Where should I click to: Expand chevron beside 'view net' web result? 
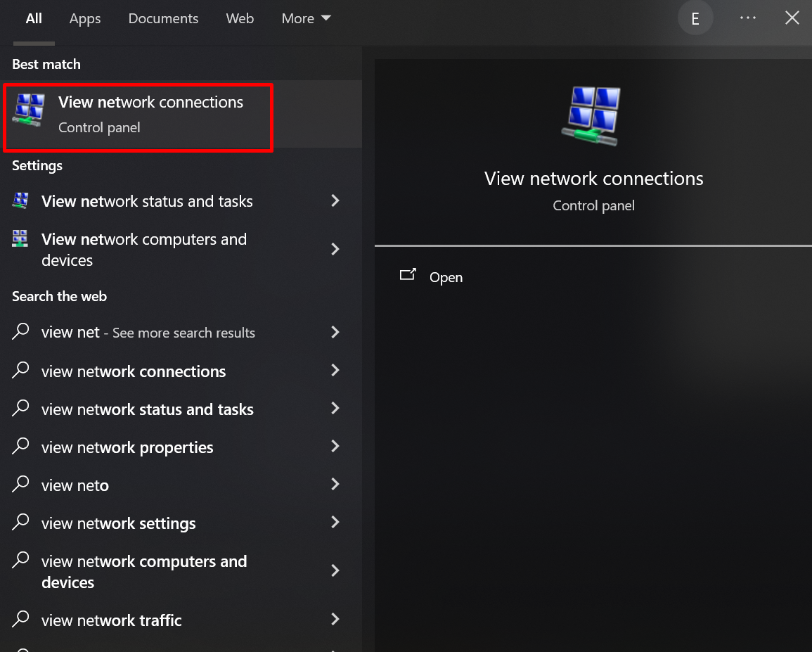click(335, 332)
